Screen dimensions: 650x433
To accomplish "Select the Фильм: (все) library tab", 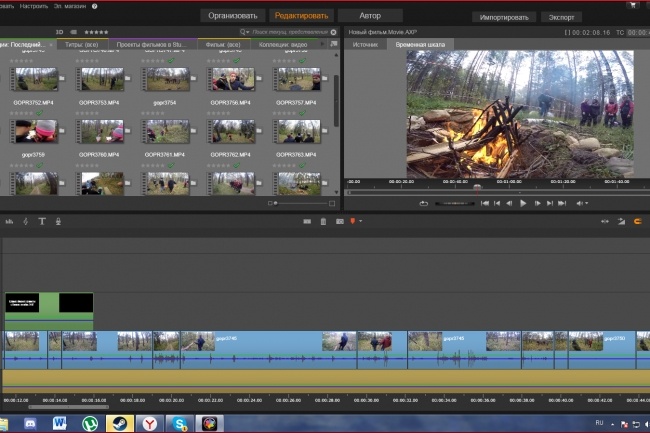I will click(223, 44).
